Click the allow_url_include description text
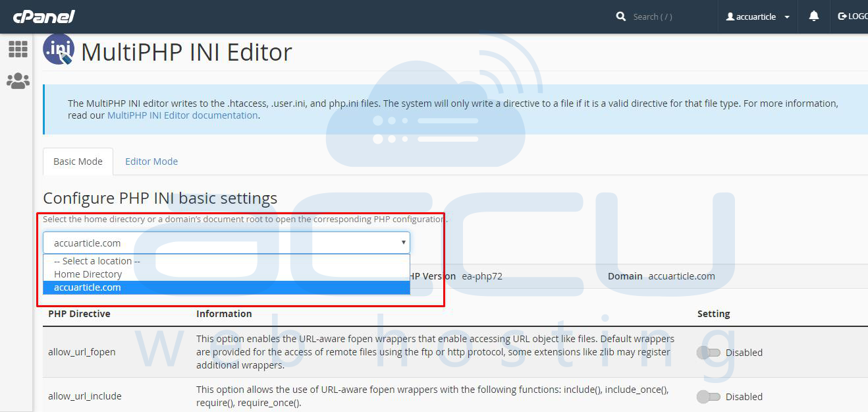Viewport: 868px width, 412px height. pyautogui.click(x=433, y=396)
